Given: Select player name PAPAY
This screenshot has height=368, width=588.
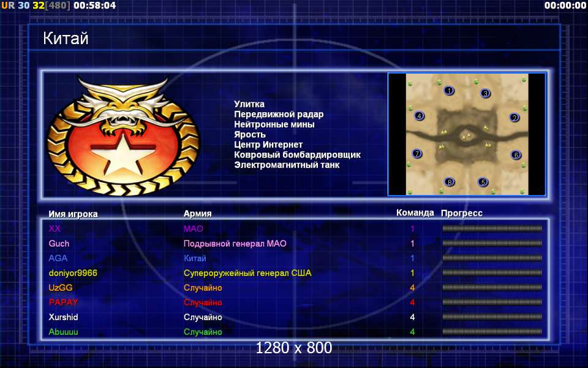Looking at the screenshot, I should 63,302.
